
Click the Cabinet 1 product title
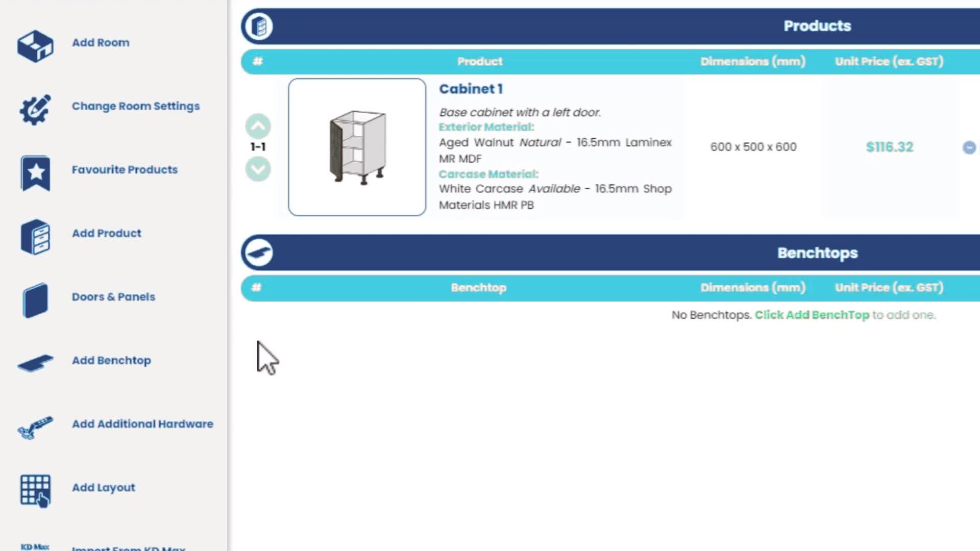point(471,89)
